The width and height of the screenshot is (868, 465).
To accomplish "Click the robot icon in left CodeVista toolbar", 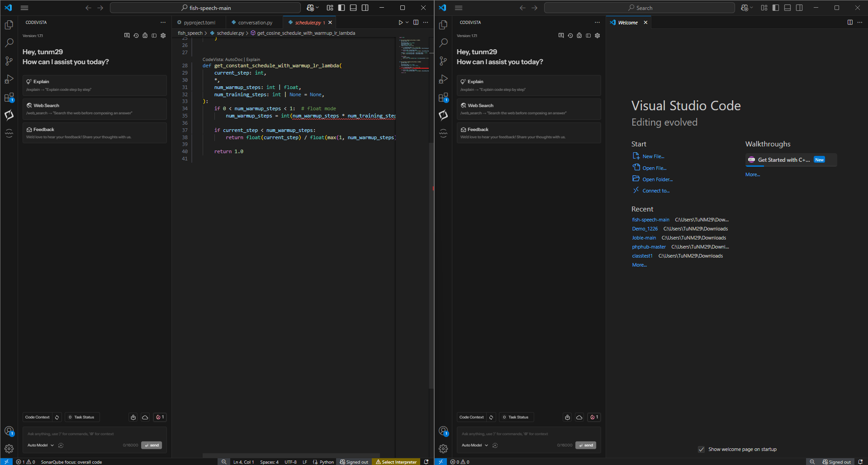I will click(x=145, y=35).
